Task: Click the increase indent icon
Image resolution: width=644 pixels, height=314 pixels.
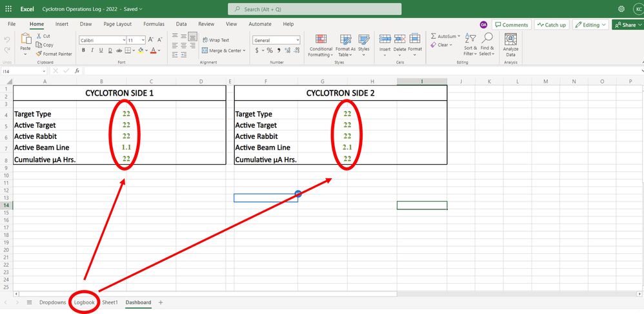Action: coord(184,54)
